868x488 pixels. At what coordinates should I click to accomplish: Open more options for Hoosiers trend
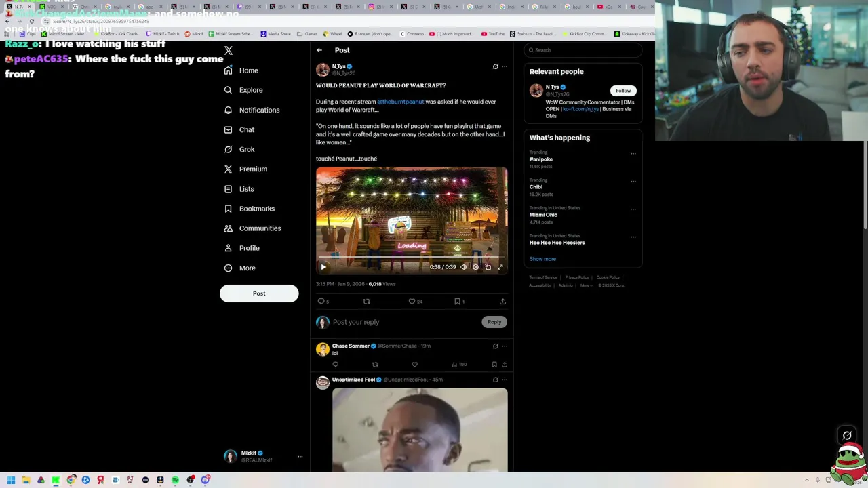click(633, 237)
